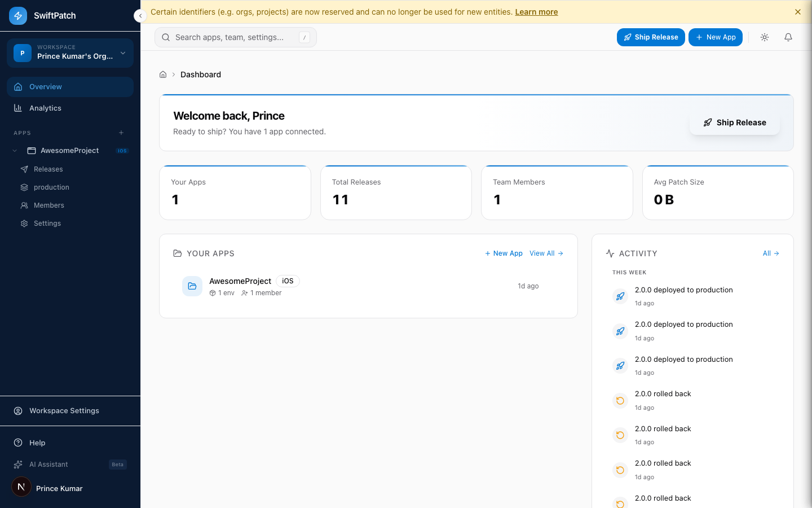Click the Ship Release button
The width and height of the screenshot is (812, 508).
coord(651,37)
